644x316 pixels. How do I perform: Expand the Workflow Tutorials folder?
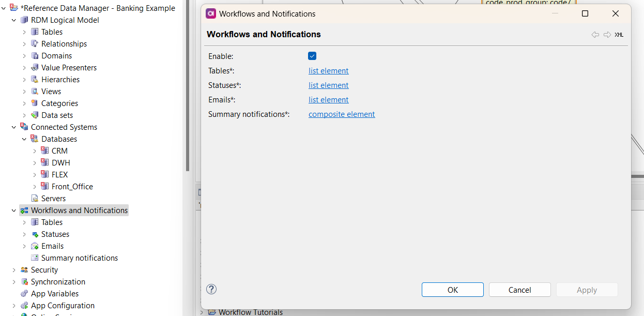tap(202, 312)
